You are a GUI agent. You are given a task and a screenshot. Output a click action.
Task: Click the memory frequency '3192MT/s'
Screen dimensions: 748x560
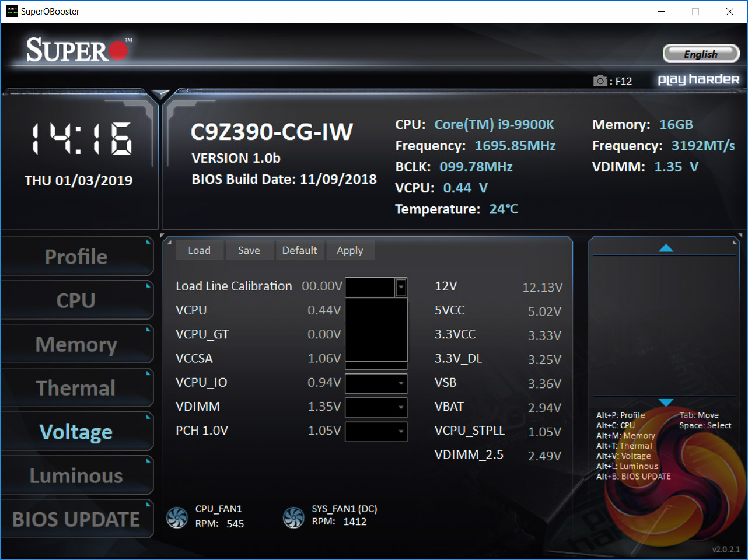(703, 146)
